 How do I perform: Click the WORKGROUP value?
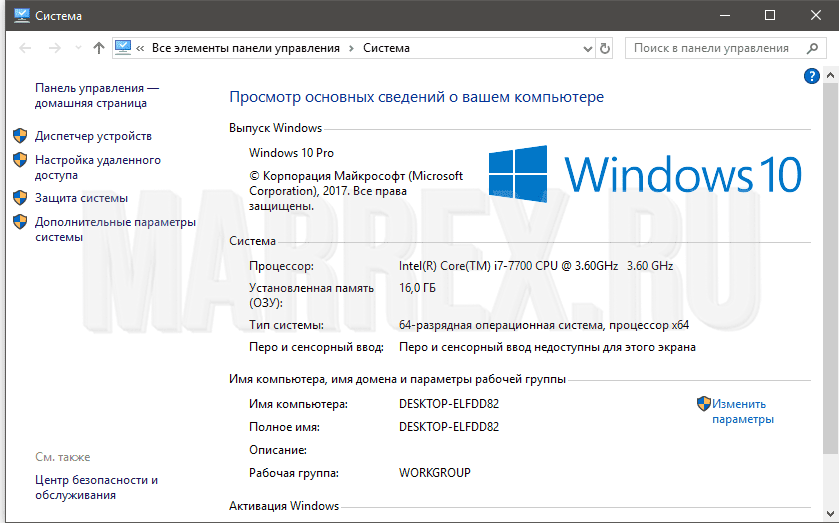coord(434,473)
